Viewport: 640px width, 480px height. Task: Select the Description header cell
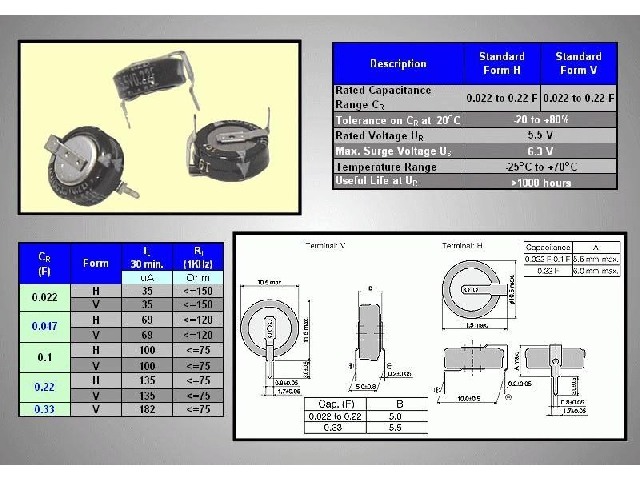[398, 63]
